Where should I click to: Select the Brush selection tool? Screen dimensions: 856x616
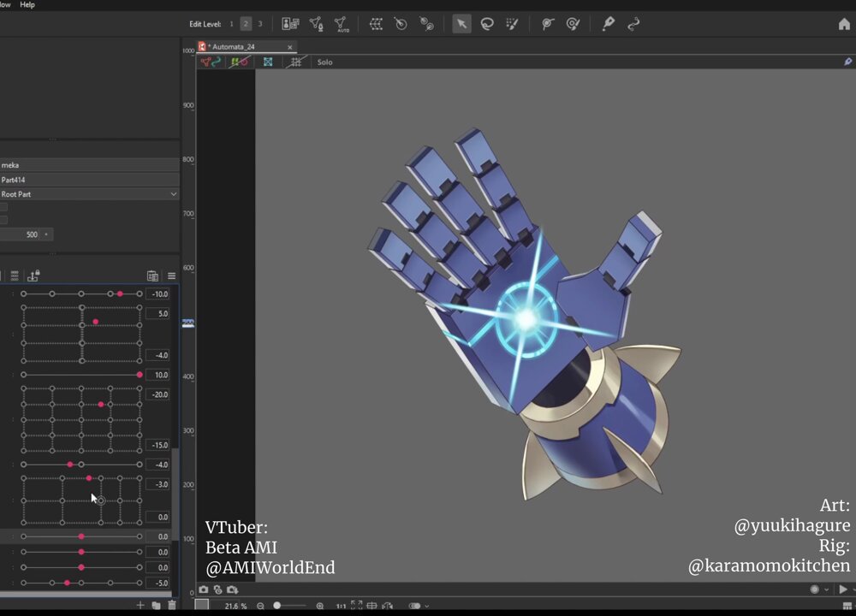point(511,24)
